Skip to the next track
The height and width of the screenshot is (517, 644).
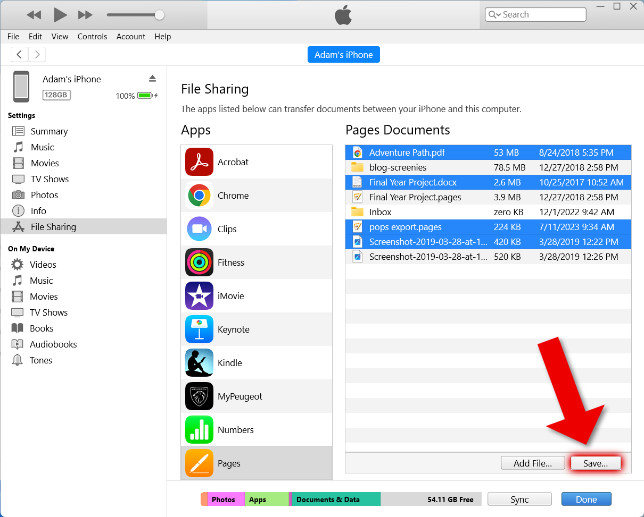coord(85,15)
